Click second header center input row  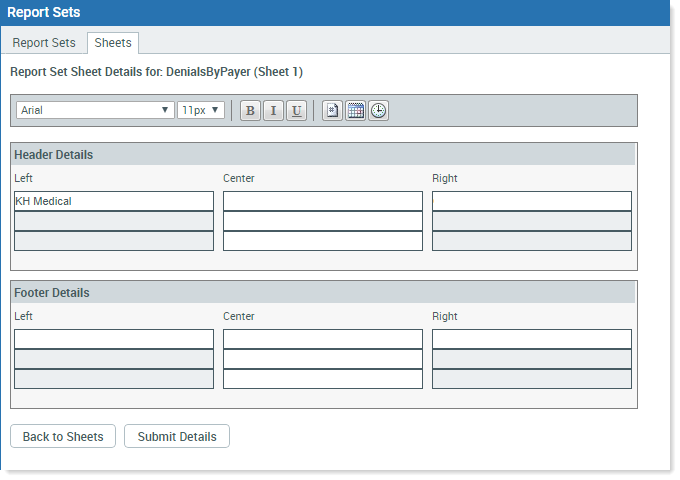[x=323, y=221]
